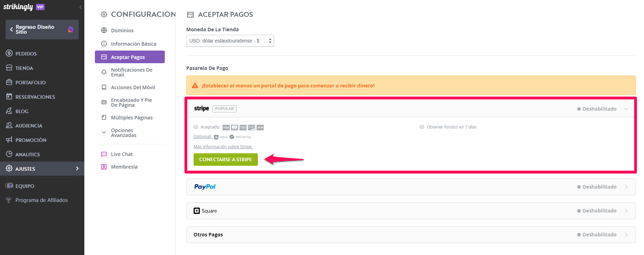Expand the PayPal gateway chevron
This screenshot has height=255, width=644.
(x=626, y=187)
